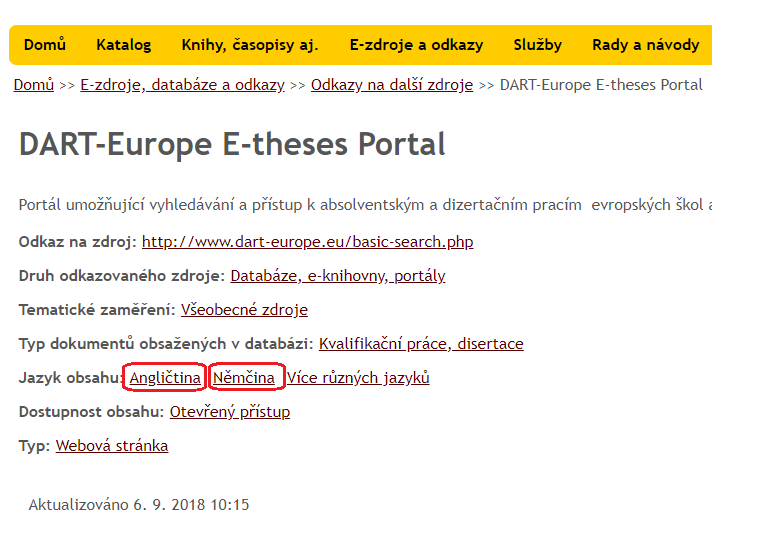The image size is (760, 547).
Task: Click the DART-Europe E-theses Portal breadcrumb text
Action: [601, 85]
